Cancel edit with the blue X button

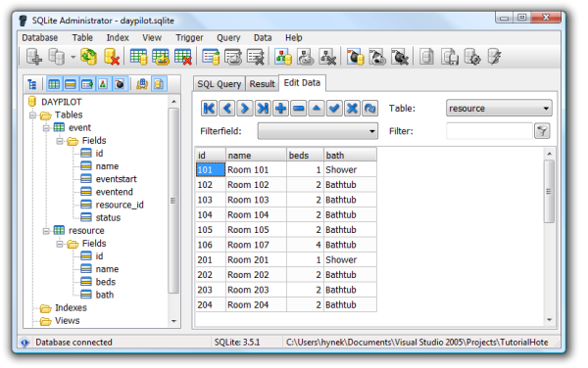tap(352, 109)
